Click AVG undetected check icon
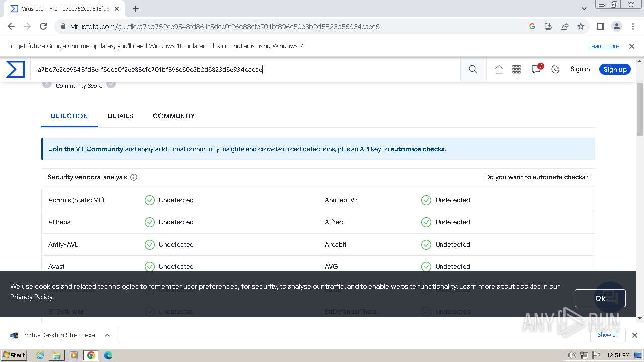 click(x=426, y=267)
